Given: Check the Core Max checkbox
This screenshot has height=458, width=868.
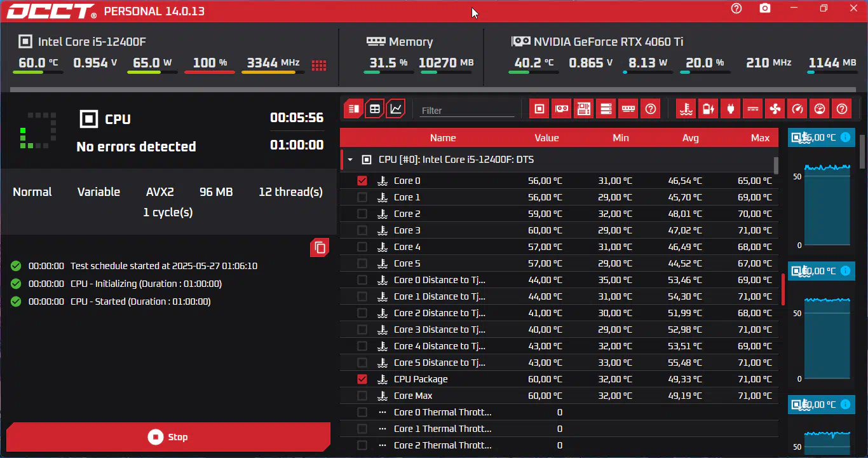Looking at the screenshot, I should tap(362, 396).
